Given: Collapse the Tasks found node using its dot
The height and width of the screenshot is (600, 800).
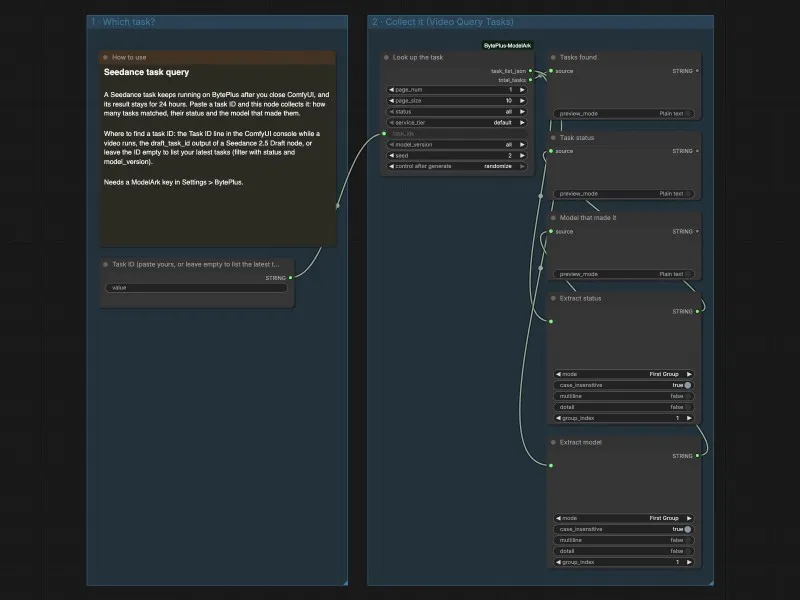Looking at the screenshot, I should [x=553, y=57].
